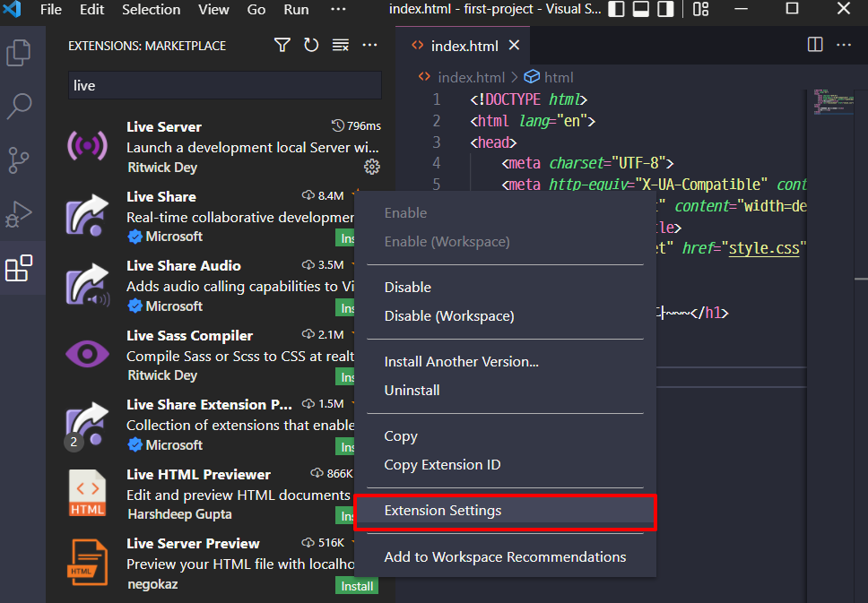Click the Live Server Preview icon

87,562
